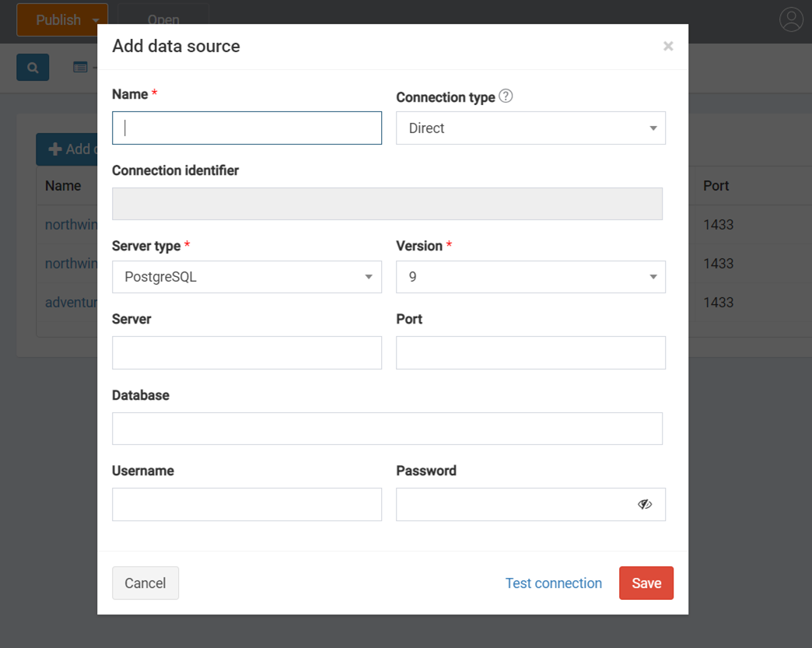Viewport: 812px width, 648px height.
Task: Click into the Username field
Action: coord(247,504)
